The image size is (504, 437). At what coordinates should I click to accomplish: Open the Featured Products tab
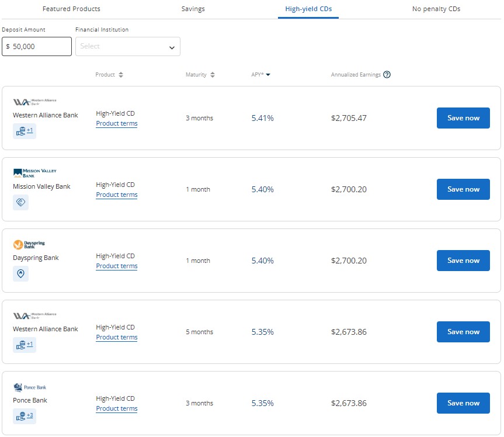pyautogui.click(x=71, y=9)
